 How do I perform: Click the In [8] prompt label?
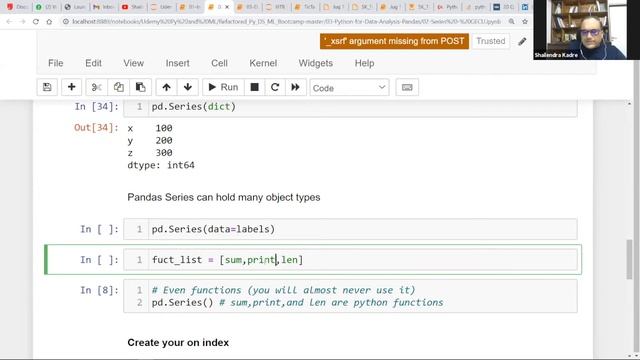[100, 290]
